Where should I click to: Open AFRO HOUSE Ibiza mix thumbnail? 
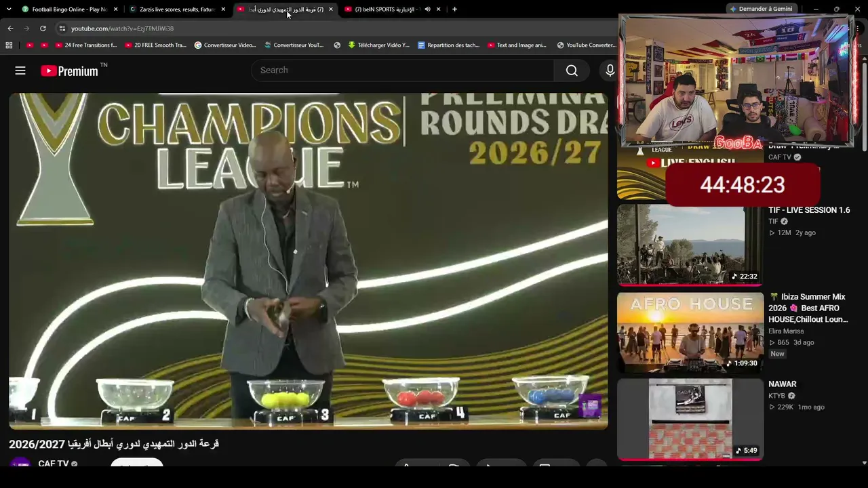tap(690, 332)
